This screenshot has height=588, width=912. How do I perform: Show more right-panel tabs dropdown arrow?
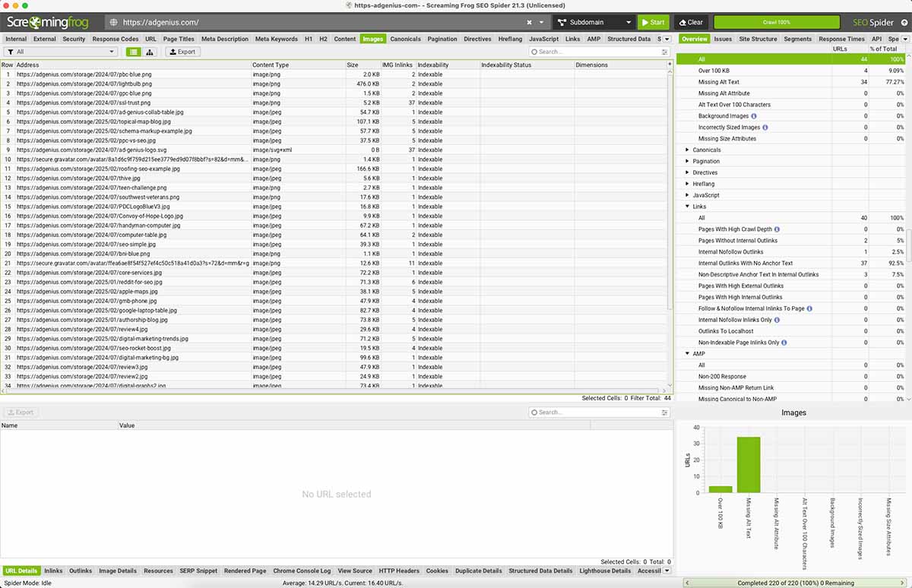[x=905, y=39]
